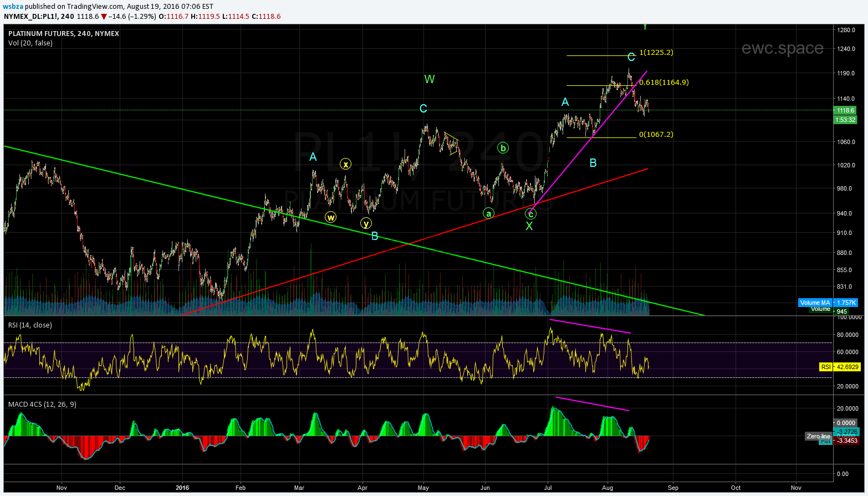Click the circled green b wave marker
This screenshot has height=496, width=868.
(503, 148)
